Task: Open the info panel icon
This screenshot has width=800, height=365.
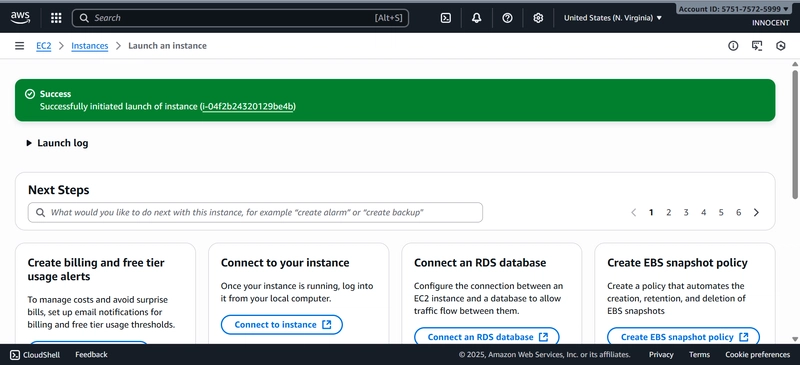Action: [x=733, y=46]
